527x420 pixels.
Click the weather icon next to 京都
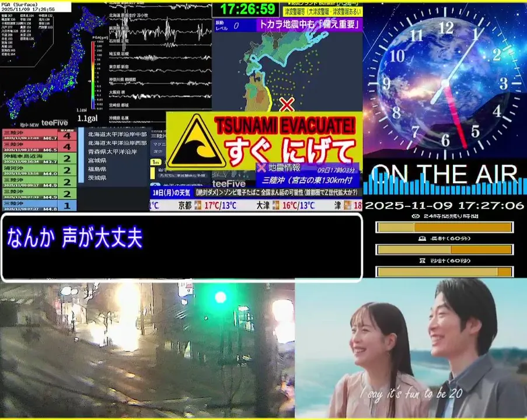(198, 205)
